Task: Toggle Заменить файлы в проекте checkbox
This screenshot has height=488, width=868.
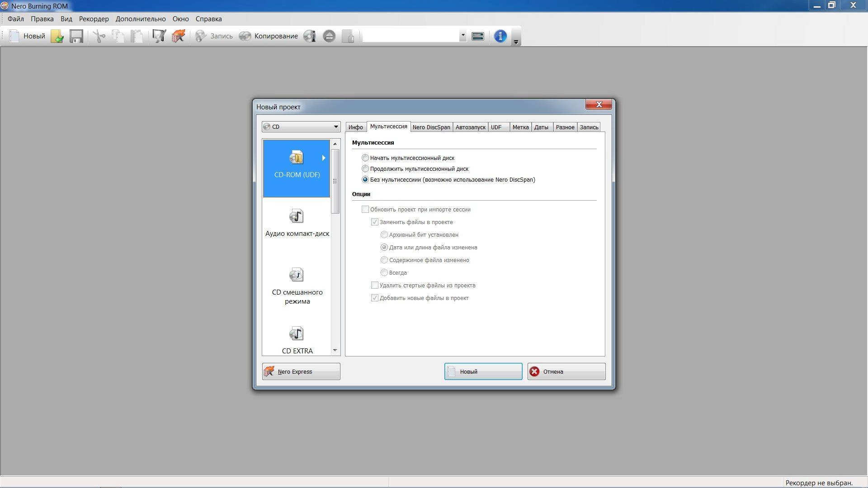Action: (412, 222)
